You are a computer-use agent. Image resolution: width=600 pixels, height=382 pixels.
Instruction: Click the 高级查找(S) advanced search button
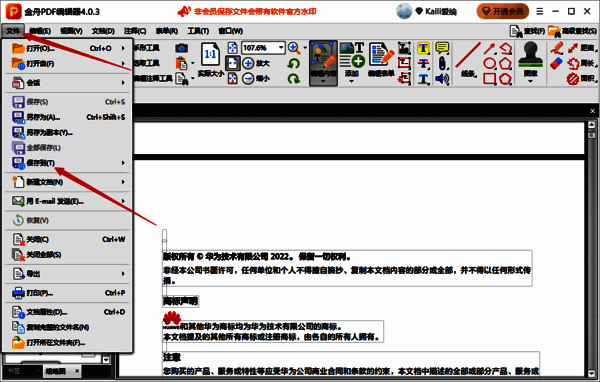tap(572, 31)
